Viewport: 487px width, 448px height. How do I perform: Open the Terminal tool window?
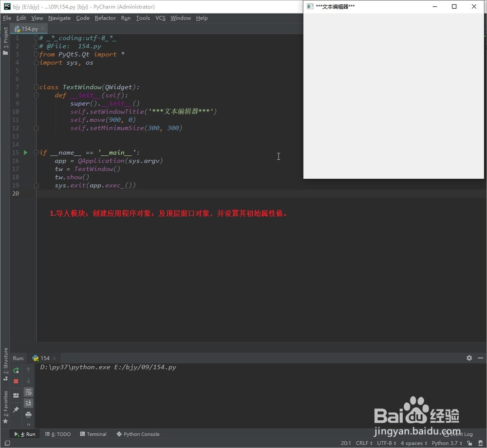93,434
